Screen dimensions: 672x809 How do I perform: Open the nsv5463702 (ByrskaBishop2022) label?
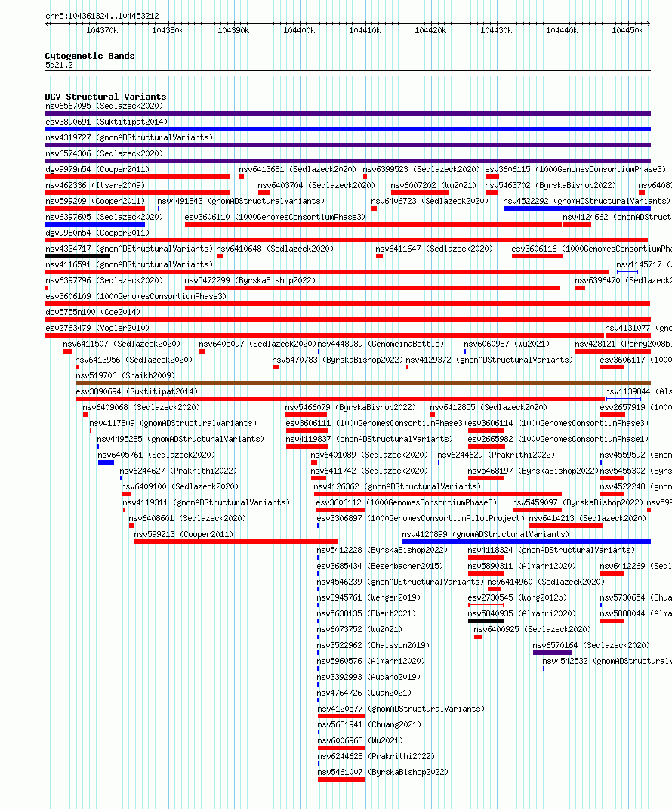tap(550, 185)
